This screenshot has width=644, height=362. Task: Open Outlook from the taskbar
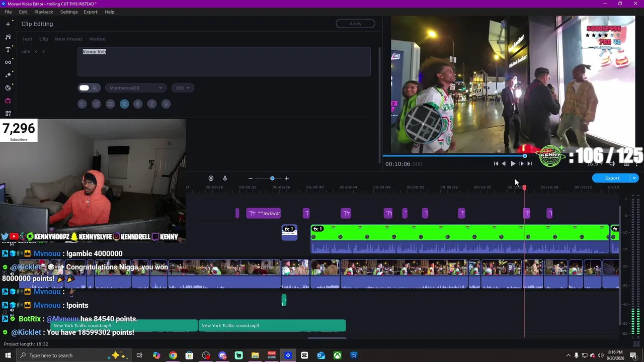tap(321, 355)
